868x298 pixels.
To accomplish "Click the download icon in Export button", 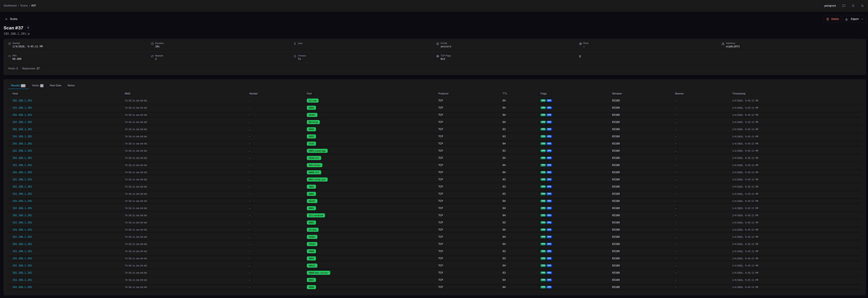I will coord(847,19).
